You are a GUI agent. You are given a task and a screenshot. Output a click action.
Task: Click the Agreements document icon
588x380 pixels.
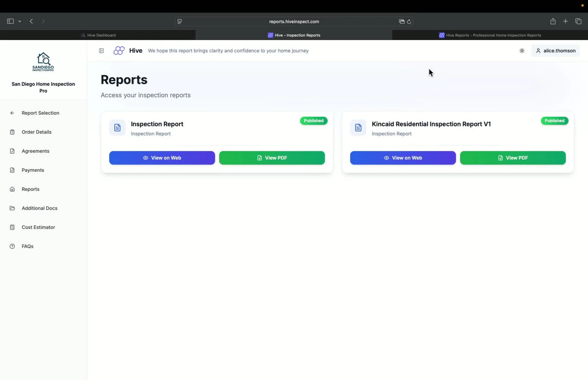point(12,151)
